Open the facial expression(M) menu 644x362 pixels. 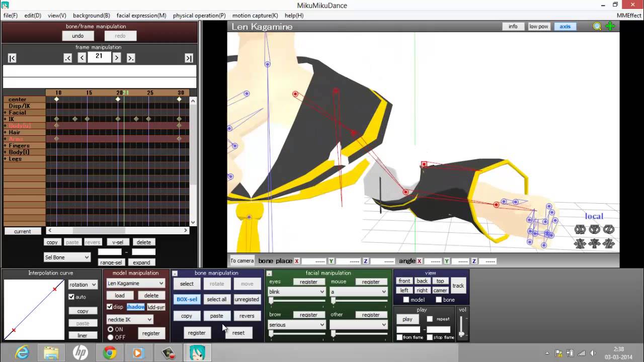click(141, 16)
